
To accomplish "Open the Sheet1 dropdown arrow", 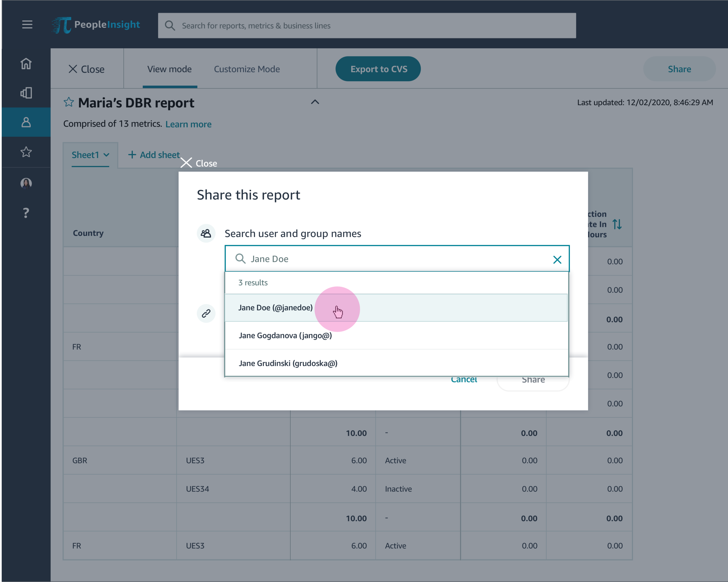I will point(106,155).
